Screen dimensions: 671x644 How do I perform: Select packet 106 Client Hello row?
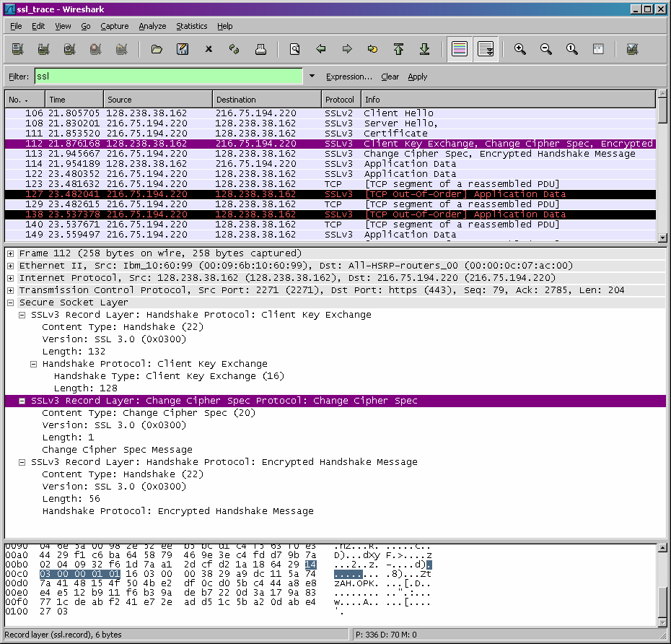click(330, 113)
